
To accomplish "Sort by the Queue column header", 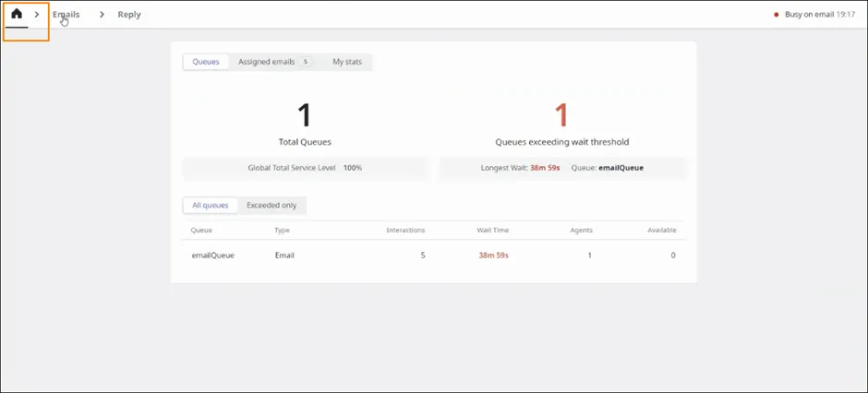I will tap(201, 230).
